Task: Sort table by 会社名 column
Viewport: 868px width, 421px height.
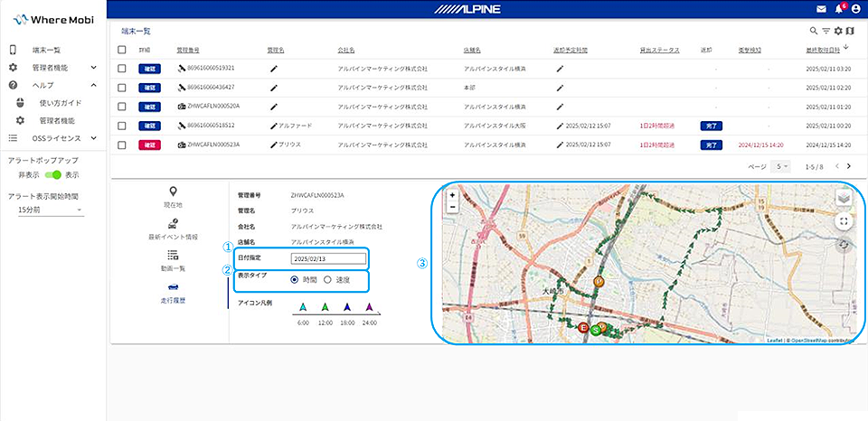Action: click(345, 50)
